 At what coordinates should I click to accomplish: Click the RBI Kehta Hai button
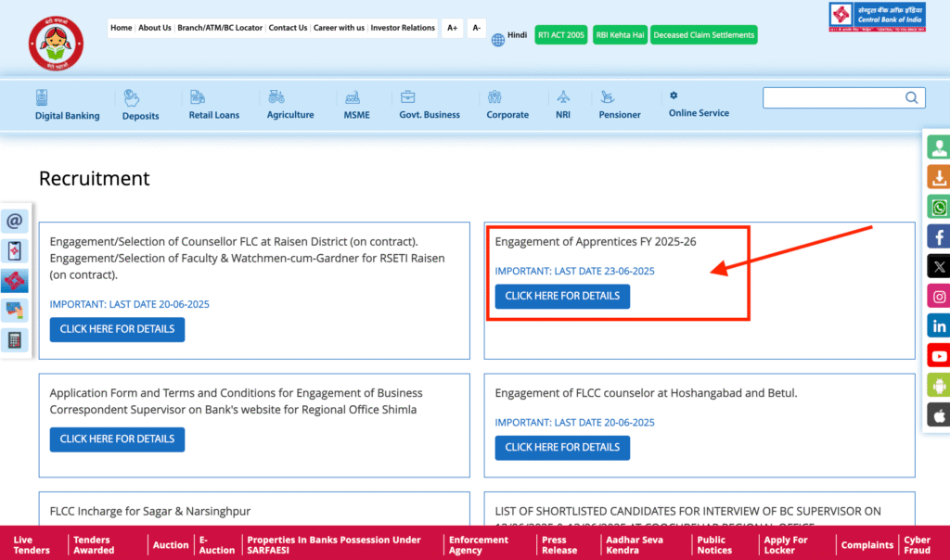click(620, 35)
